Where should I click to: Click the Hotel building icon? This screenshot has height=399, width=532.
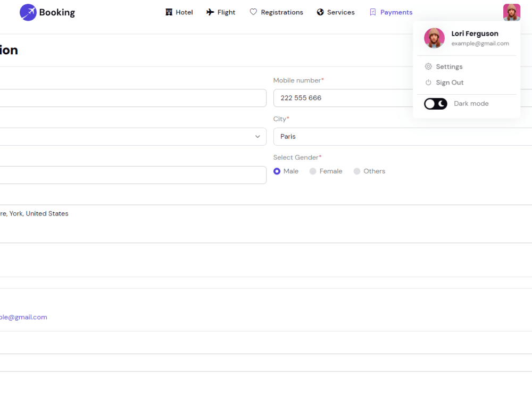(169, 12)
